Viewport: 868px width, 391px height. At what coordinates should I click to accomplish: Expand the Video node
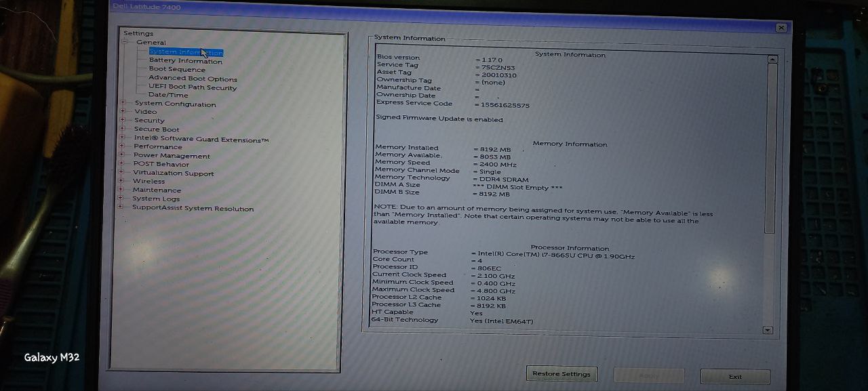click(x=123, y=111)
